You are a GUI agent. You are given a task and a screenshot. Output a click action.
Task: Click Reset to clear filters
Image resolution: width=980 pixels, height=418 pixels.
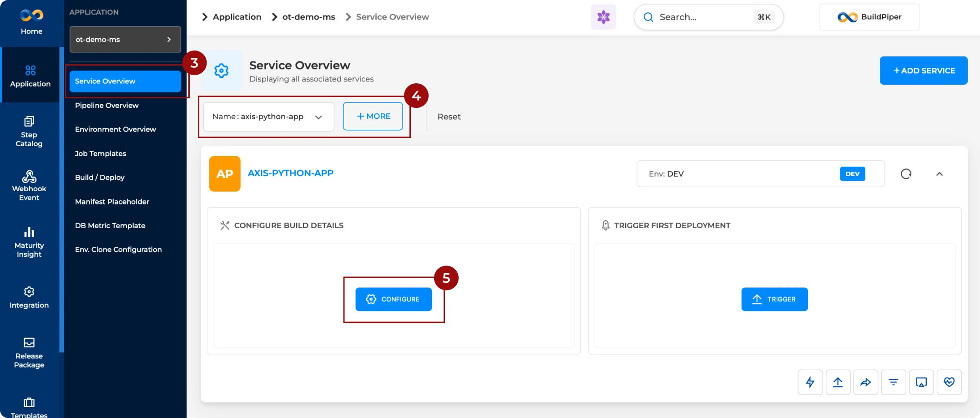click(449, 117)
